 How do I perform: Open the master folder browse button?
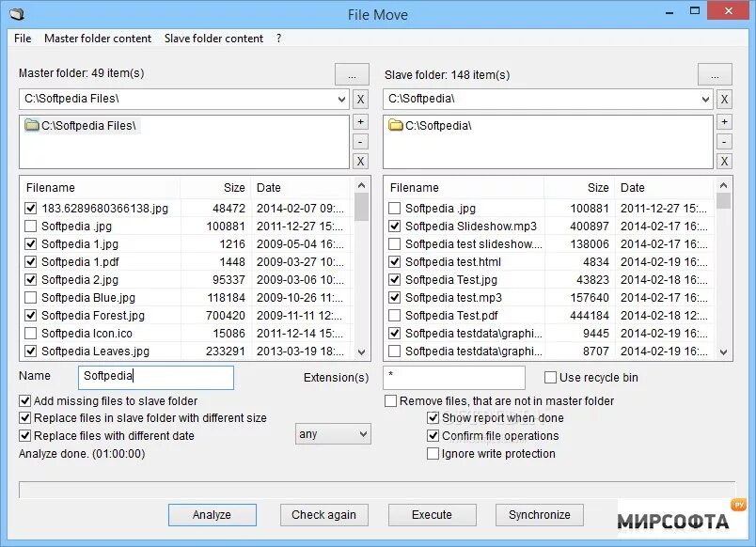click(352, 74)
